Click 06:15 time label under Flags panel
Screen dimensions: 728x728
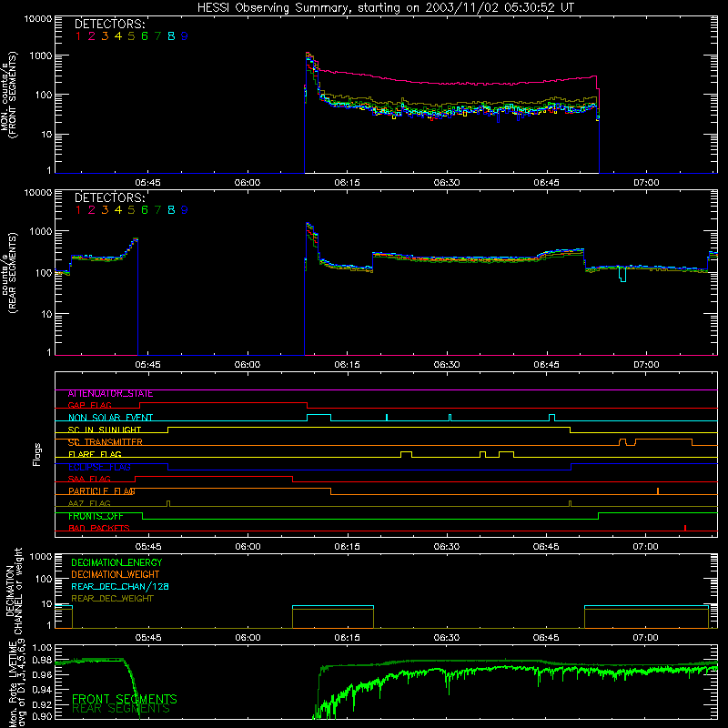click(x=348, y=547)
